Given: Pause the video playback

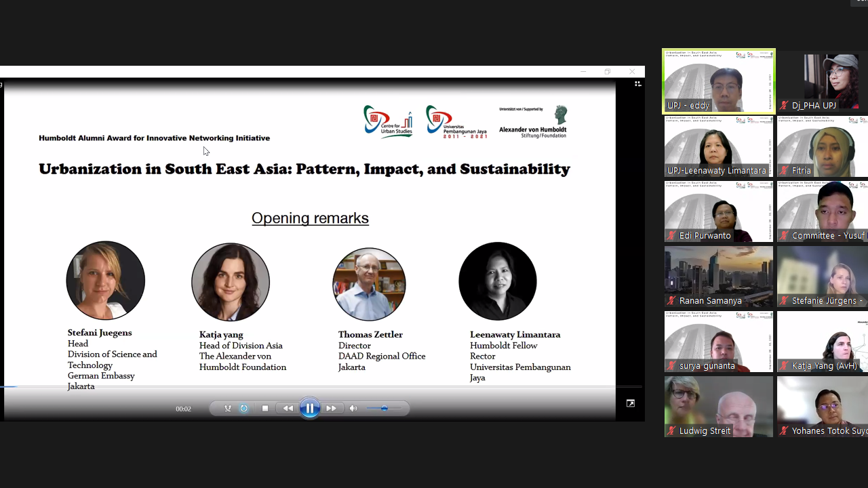Looking at the screenshot, I should 310,408.
